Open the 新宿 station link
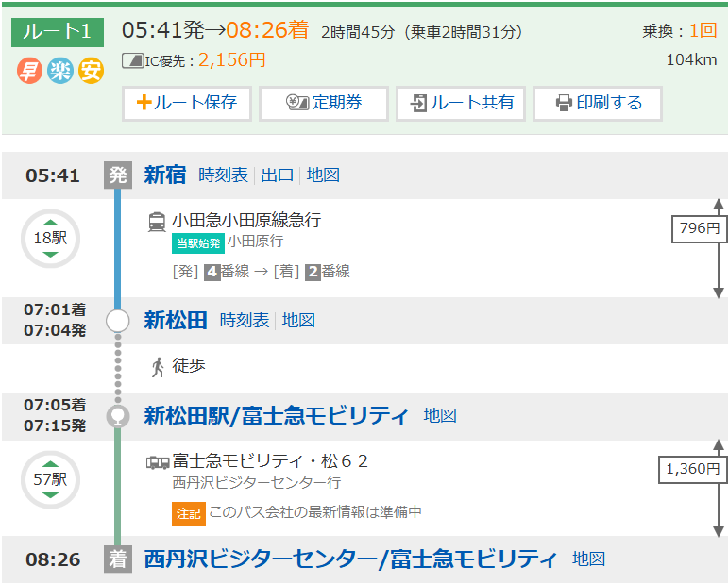The height and width of the screenshot is (584, 728). tap(165, 175)
